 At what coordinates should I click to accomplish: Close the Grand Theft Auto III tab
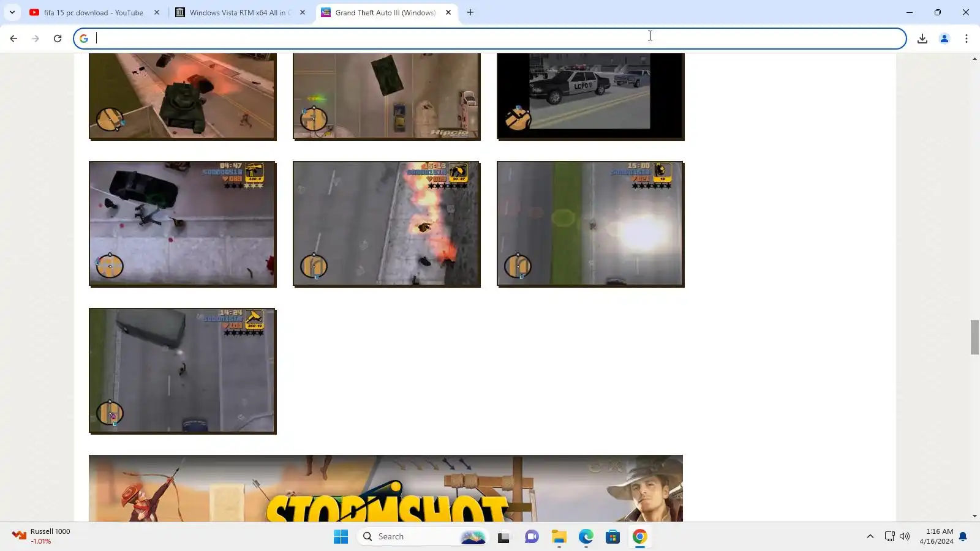click(448, 12)
